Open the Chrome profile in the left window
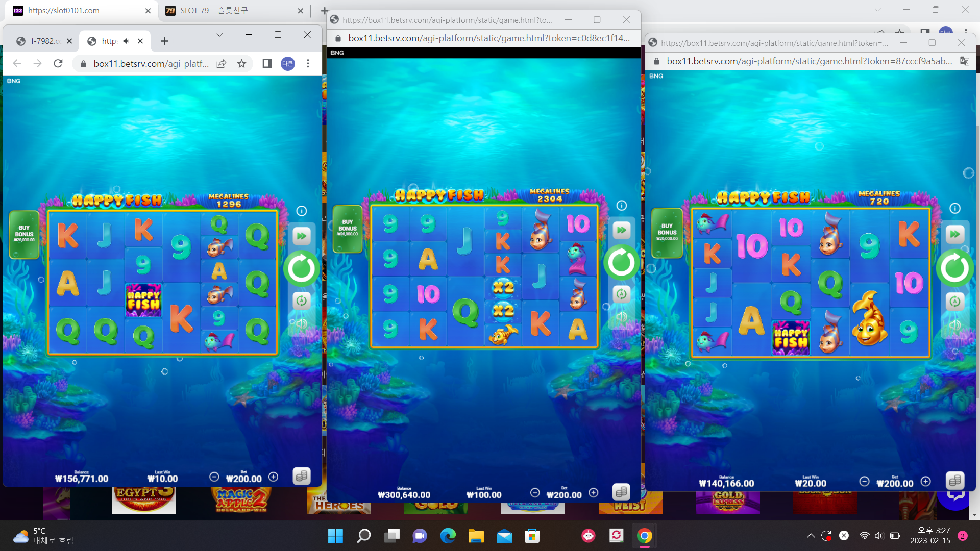The height and width of the screenshot is (551, 980). pos(288,63)
